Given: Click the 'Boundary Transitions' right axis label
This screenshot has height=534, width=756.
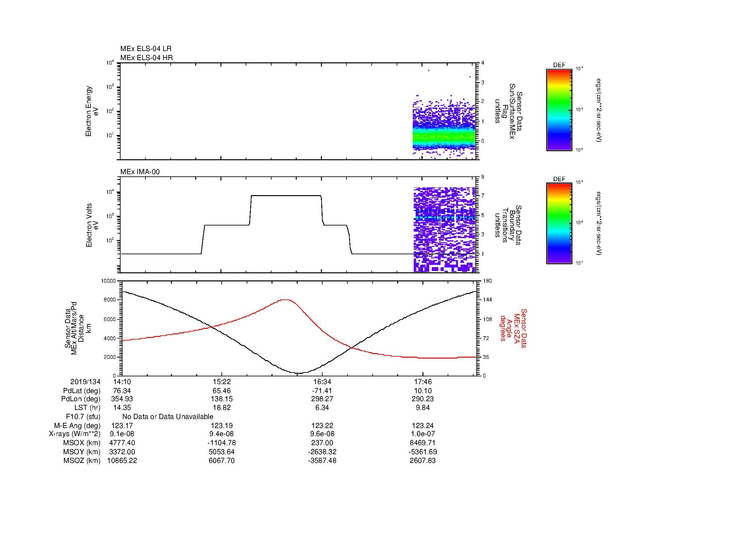Looking at the screenshot, I should 508,225.
